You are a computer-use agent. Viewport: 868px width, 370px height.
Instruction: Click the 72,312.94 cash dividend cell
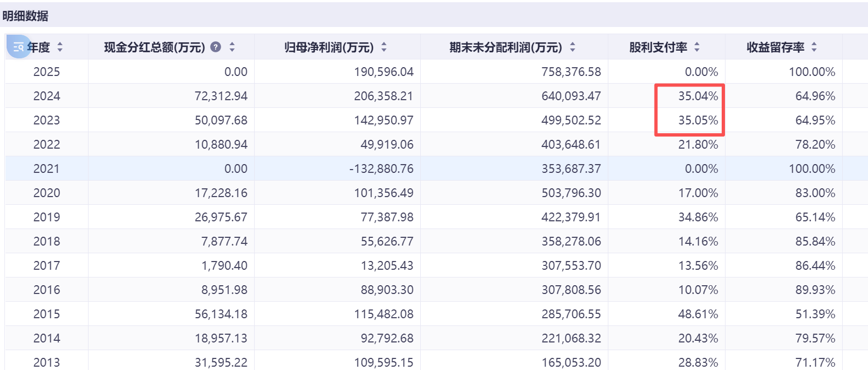[221, 96]
